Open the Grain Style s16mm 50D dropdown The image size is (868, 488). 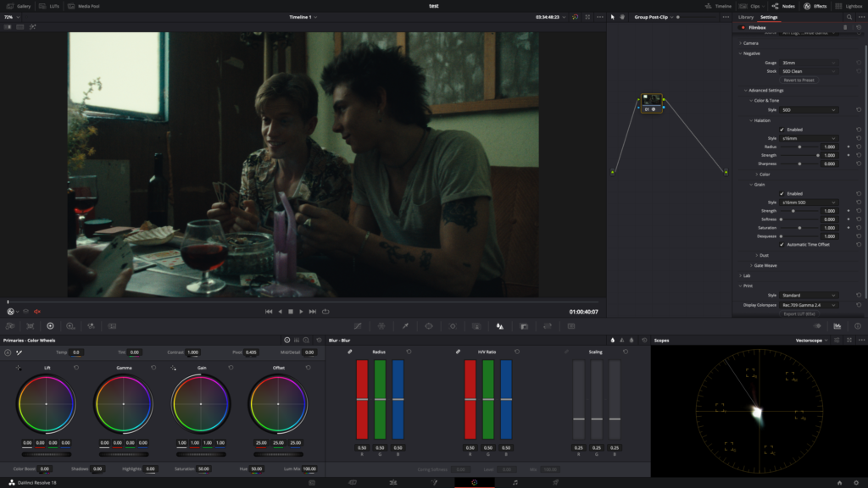[x=809, y=202]
